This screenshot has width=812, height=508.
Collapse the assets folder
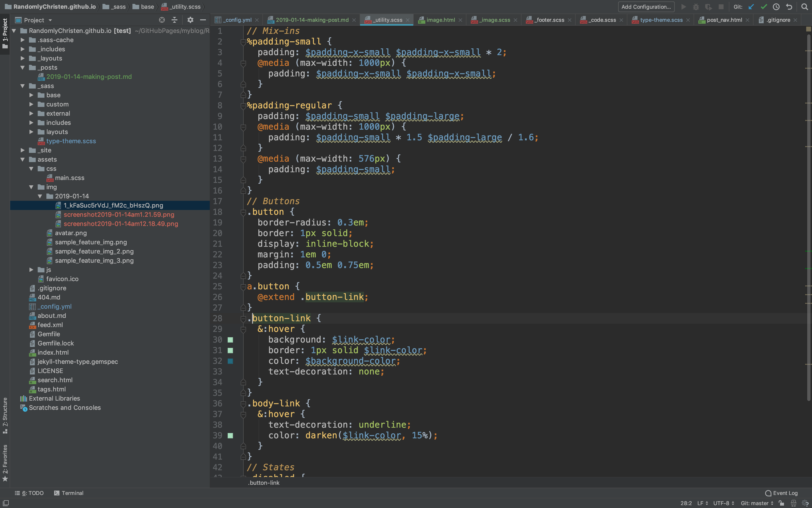tap(22, 159)
